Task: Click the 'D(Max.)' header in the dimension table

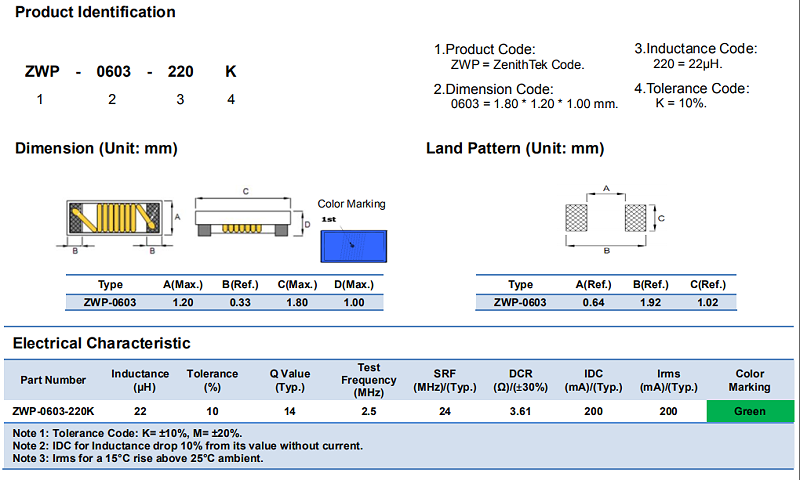Action: [x=354, y=285]
